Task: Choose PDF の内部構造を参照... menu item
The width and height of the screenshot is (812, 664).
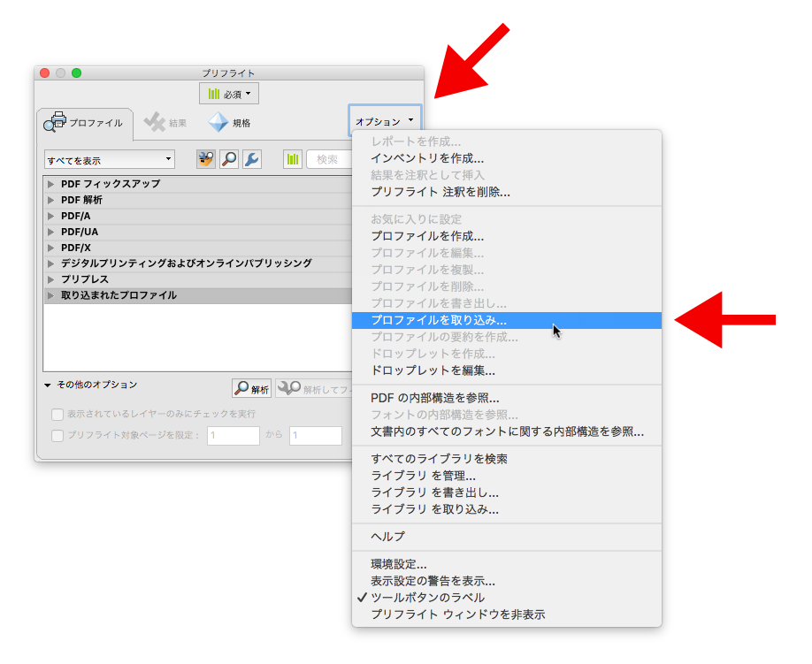Action: tap(507, 398)
